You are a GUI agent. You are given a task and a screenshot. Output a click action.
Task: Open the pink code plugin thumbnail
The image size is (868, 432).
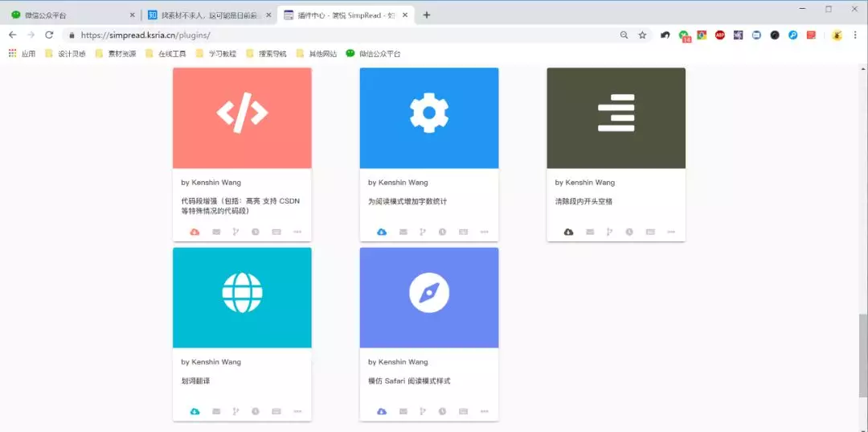242,118
